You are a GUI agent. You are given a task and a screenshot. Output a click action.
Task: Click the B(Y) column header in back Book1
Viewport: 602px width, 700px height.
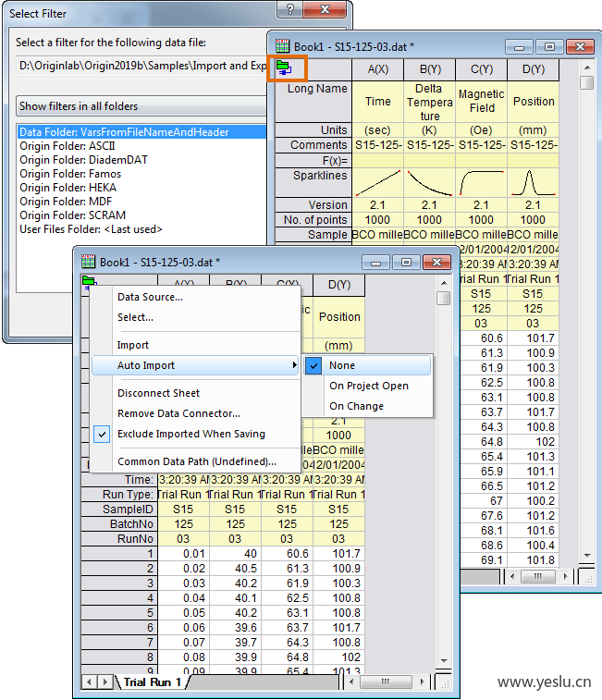(430, 69)
